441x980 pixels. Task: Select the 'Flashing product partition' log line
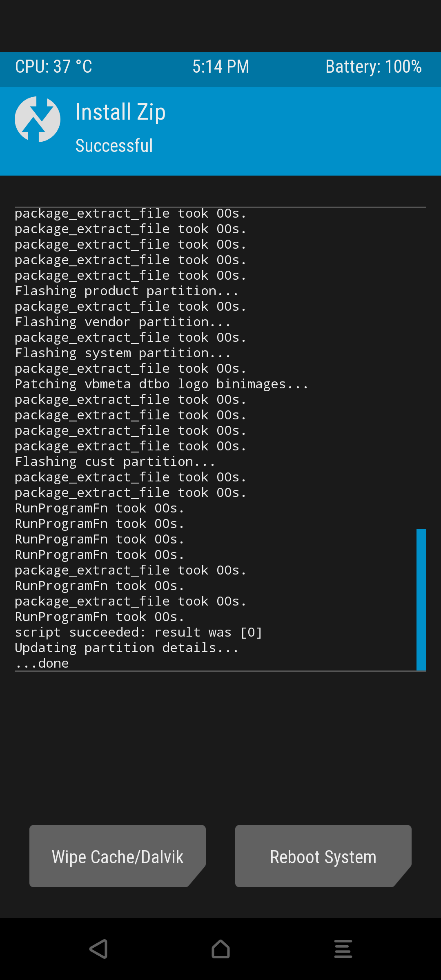coord(127,291)
